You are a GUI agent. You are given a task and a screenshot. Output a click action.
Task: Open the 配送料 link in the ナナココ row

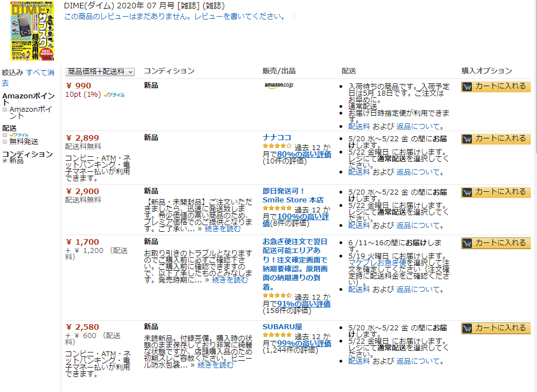pos(359,172)
